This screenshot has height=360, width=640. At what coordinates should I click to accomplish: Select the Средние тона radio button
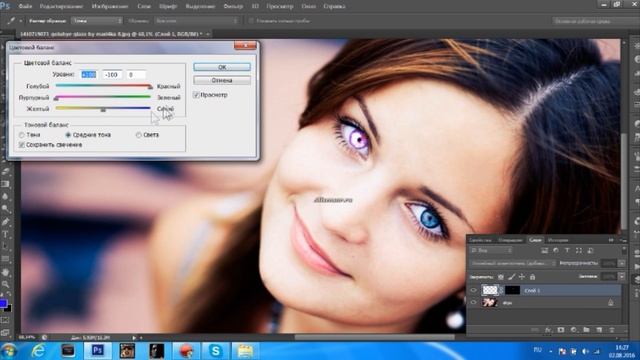68,135
